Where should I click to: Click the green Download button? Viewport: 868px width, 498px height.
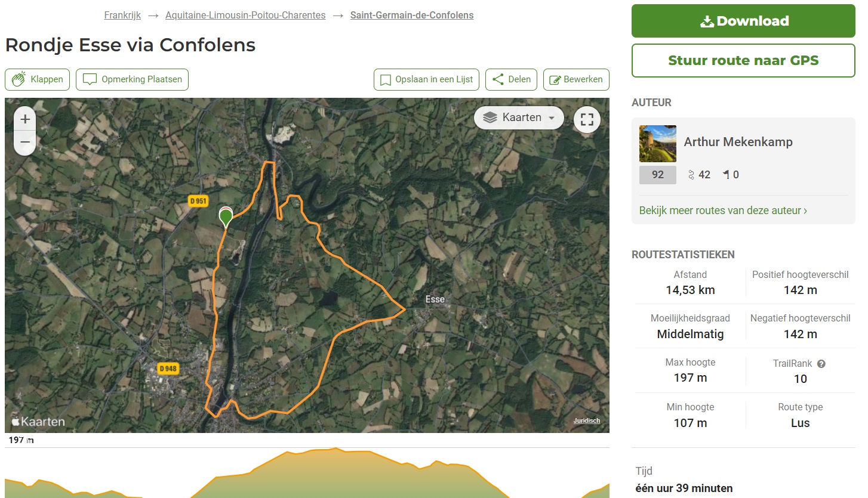pos(743,21)
